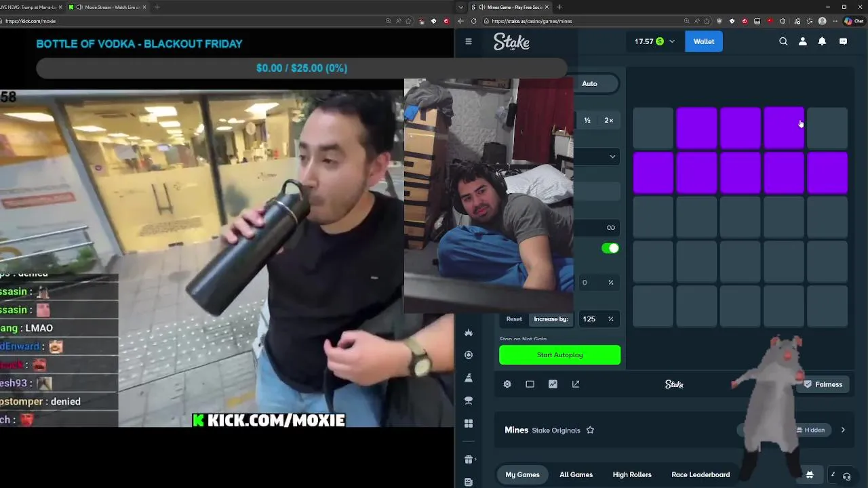Screen dimensions: 868x488
Task: Open the Stake sidebar hamburger menu
Action: (468, 41)
